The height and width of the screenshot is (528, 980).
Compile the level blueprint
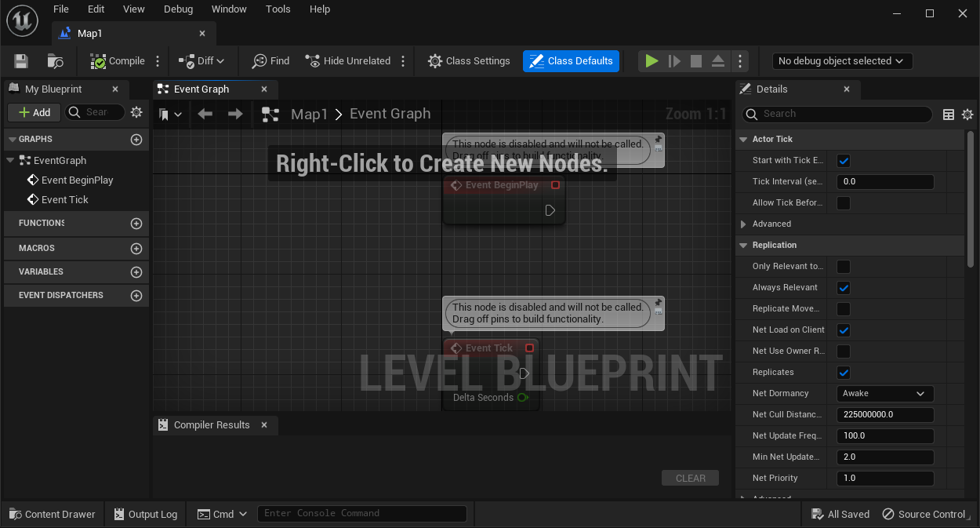pos(118,61)
